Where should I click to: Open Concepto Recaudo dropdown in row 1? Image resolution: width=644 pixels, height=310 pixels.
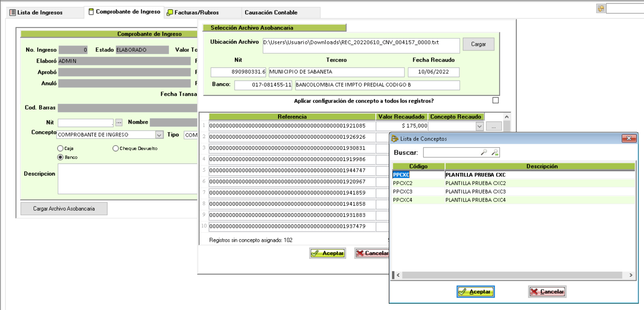(479, 127)
